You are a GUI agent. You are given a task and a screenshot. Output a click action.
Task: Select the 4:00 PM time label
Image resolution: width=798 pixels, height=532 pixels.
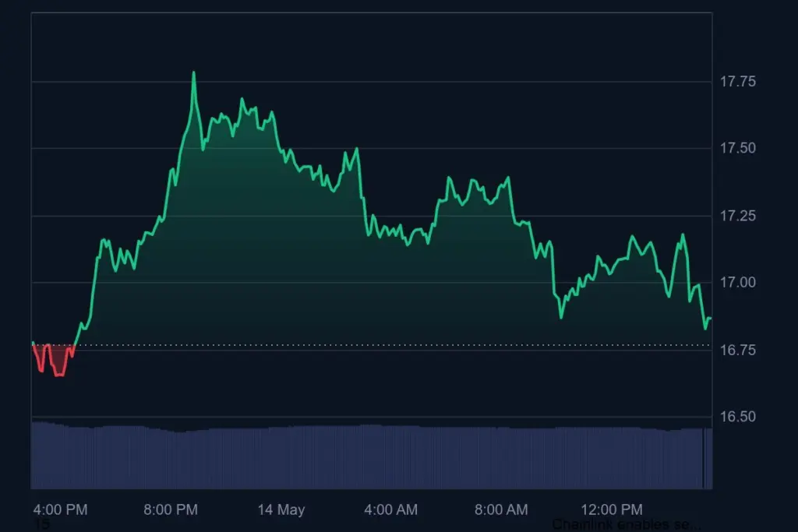[x=61, y=510]
